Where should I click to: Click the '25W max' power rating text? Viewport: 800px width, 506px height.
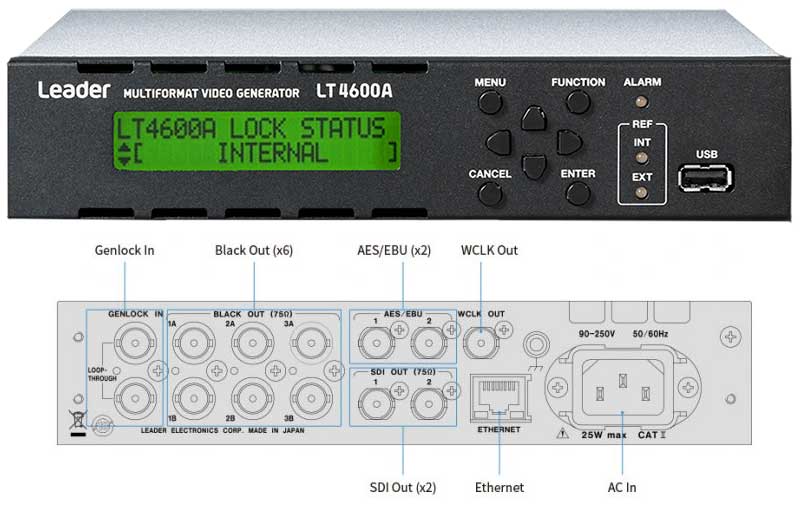[x=604, y=435]
